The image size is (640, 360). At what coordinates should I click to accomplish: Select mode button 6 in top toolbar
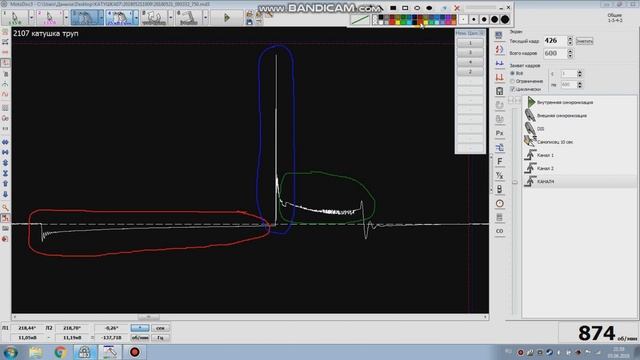pos(189,18)
